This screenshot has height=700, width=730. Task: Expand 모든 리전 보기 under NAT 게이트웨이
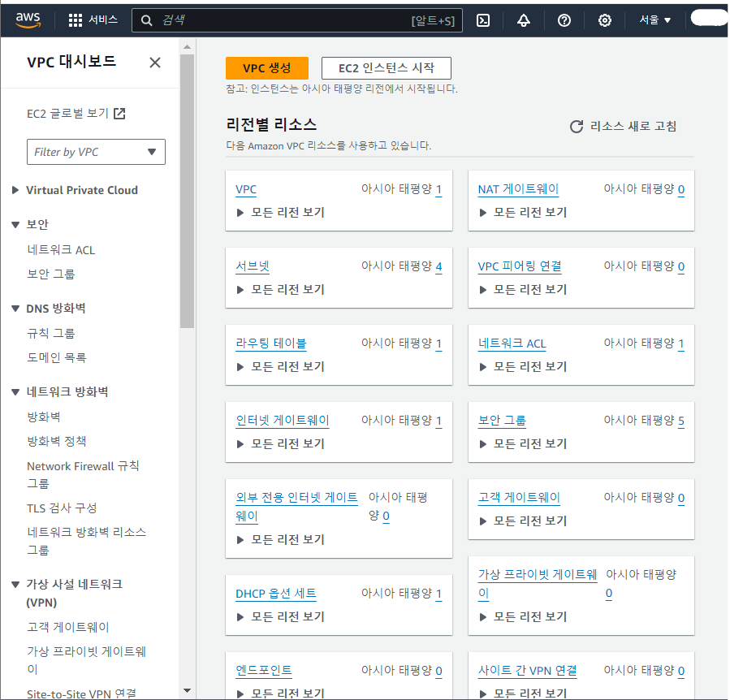(523, 213)
